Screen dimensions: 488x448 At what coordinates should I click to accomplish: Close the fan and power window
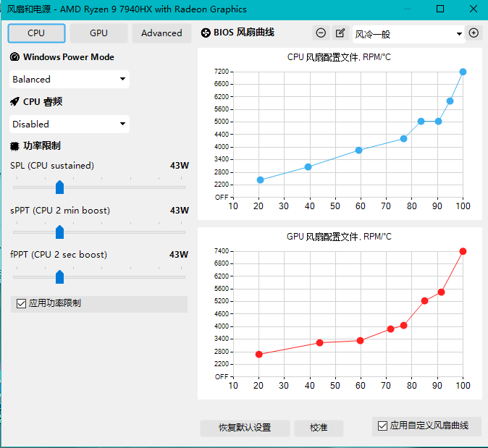click(x=474, y=9)
